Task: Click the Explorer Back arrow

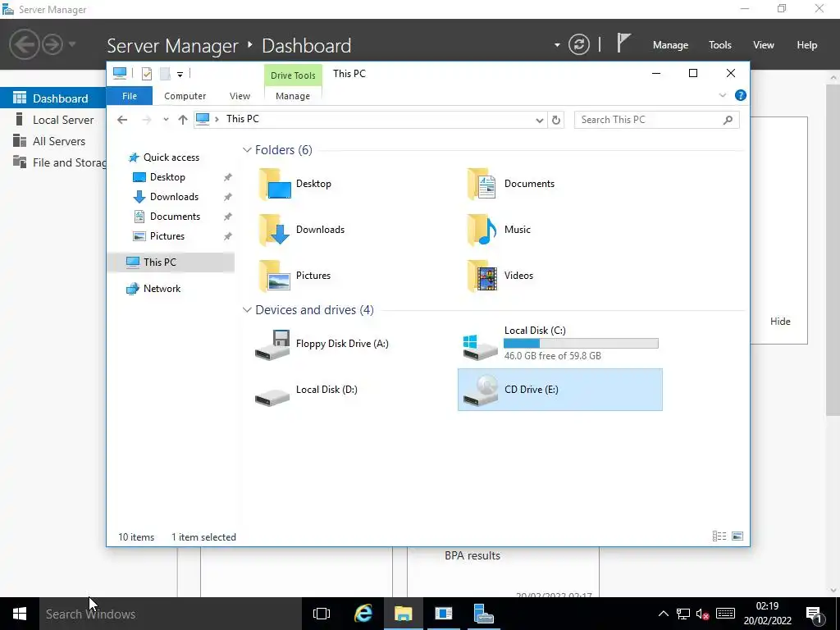Action: point(122,120)
